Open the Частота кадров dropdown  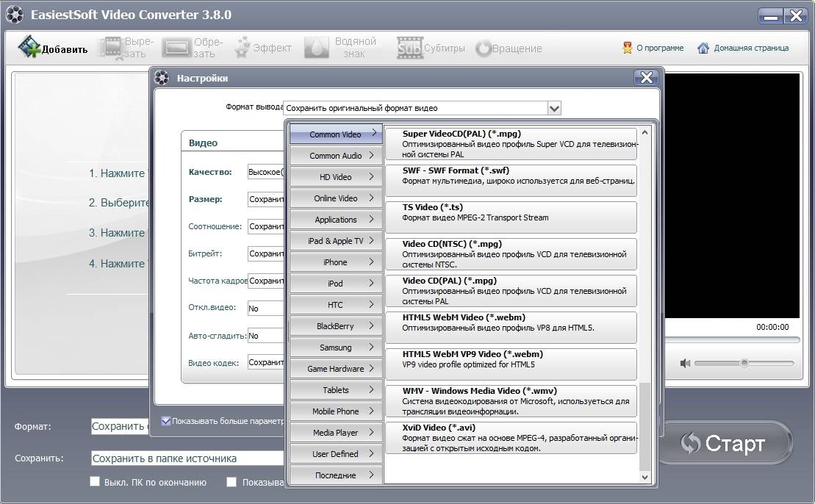(x=266, y=281)
